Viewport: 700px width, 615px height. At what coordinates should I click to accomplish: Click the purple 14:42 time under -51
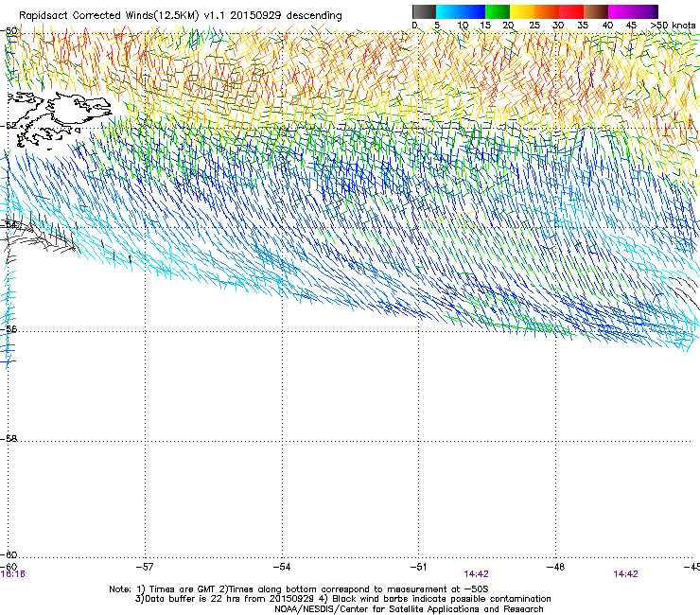[x=476, y=574]
